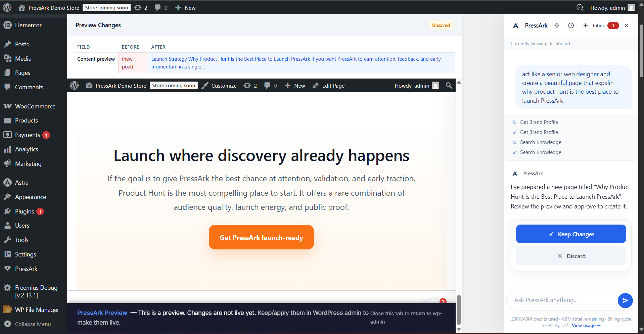The width and height of the screenshot is (644, 334).
Task: Click Discard button
Action: (571, 256)
